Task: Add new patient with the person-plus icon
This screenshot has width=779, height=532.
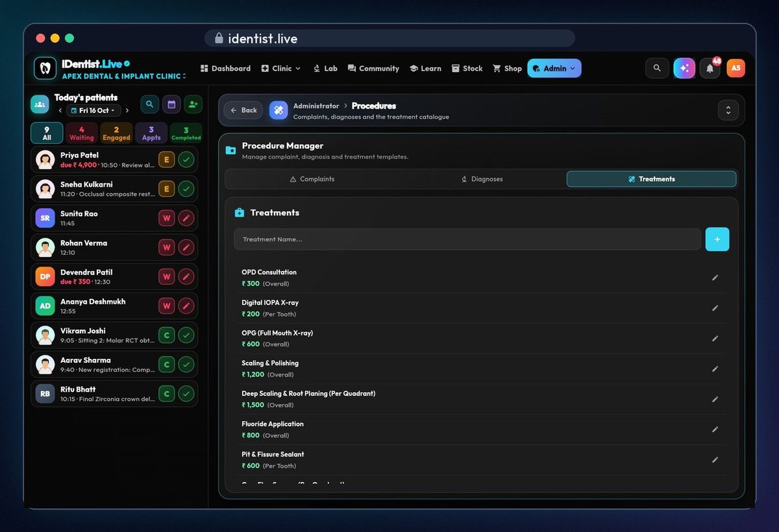Action: coord(193,104)
